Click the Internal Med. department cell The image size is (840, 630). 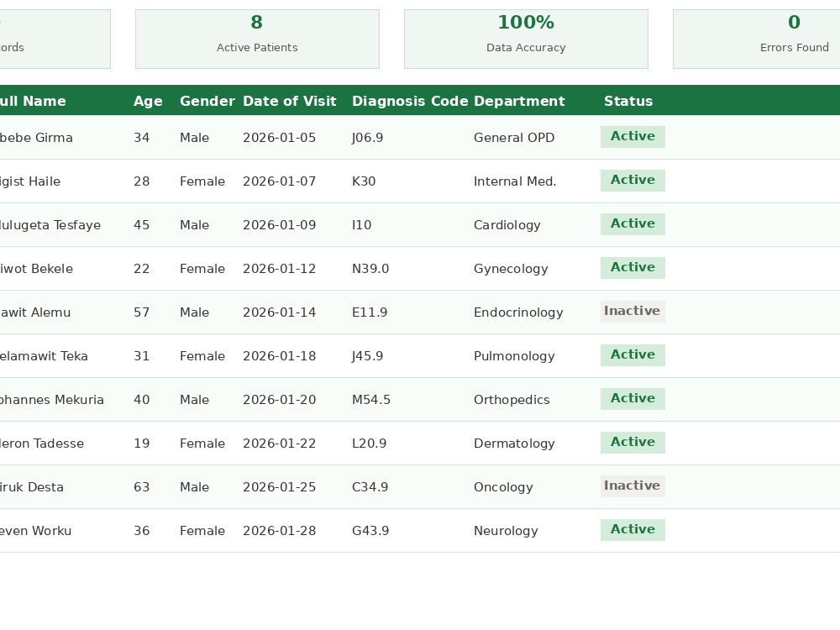(515, 181)
